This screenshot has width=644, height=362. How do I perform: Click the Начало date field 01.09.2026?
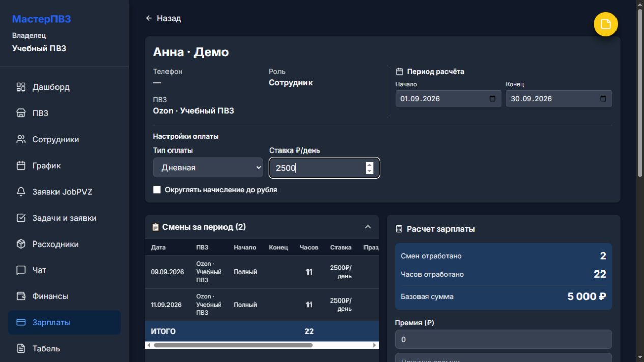[x=448, y=99]
